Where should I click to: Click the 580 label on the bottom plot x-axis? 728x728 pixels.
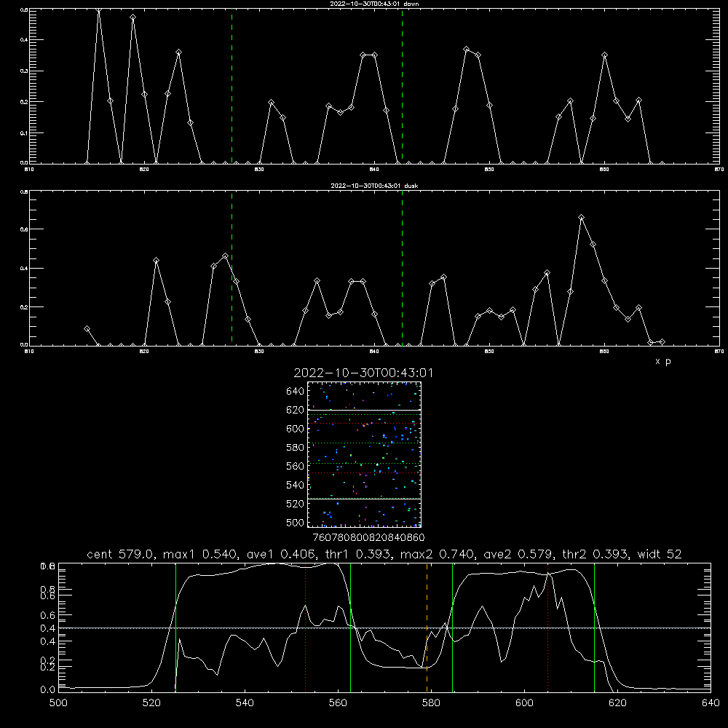431,703
